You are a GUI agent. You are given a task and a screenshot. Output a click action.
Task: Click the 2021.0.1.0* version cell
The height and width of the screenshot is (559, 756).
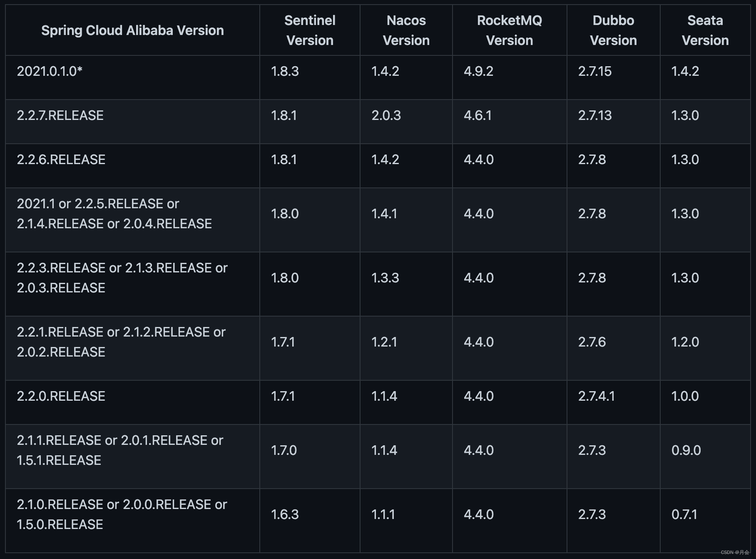pos(50,71)
